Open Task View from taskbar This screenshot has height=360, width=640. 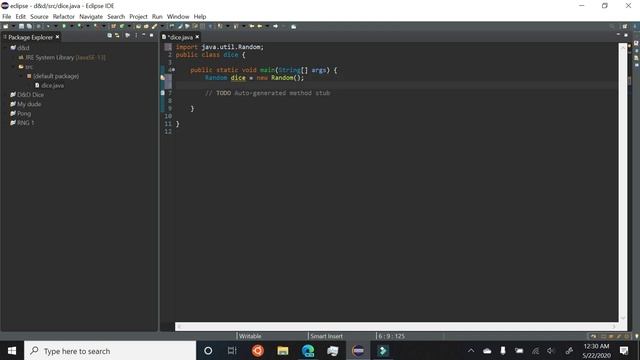pyautogui.click(x=232, y=351)
